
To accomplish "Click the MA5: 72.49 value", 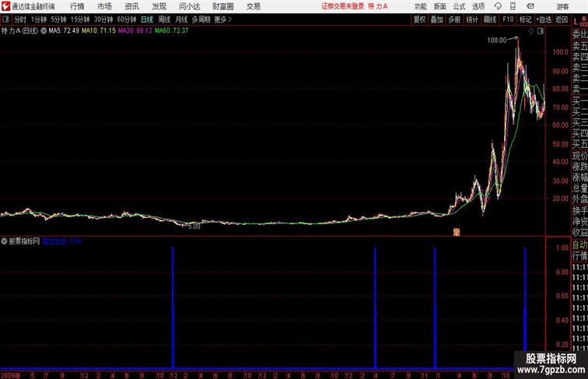I will (x=64, y=31).
